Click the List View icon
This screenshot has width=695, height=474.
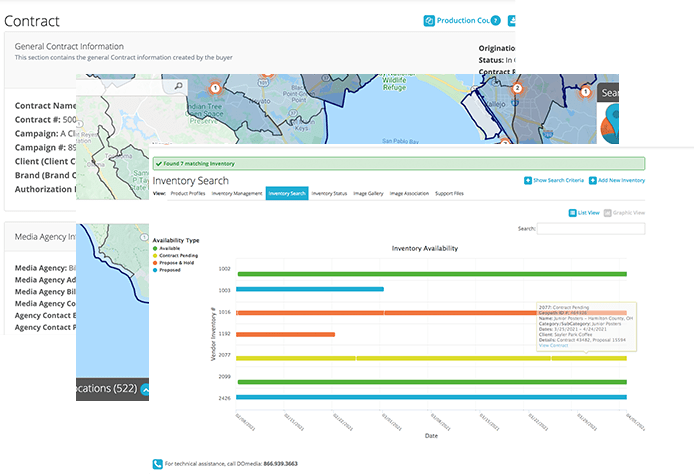(572, 213)
